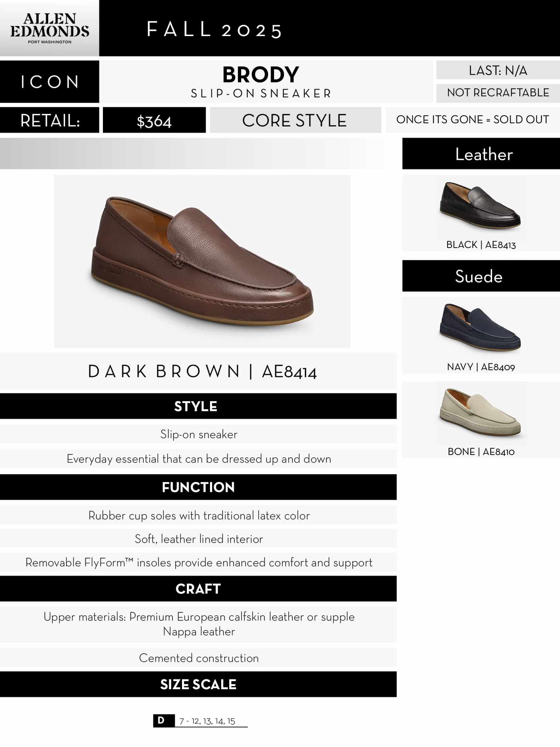Click the D width badge
This screenshot has width=560, height=747.
click(162, 720)
